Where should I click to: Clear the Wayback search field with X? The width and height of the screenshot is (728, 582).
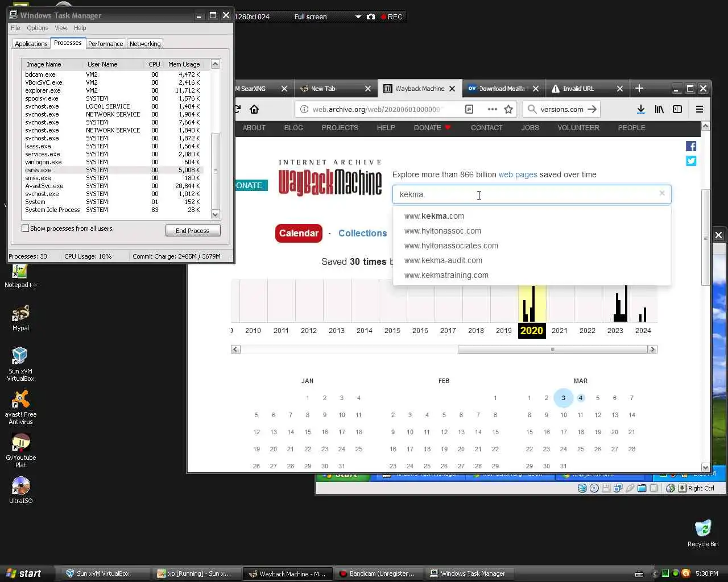click(662, 193)
